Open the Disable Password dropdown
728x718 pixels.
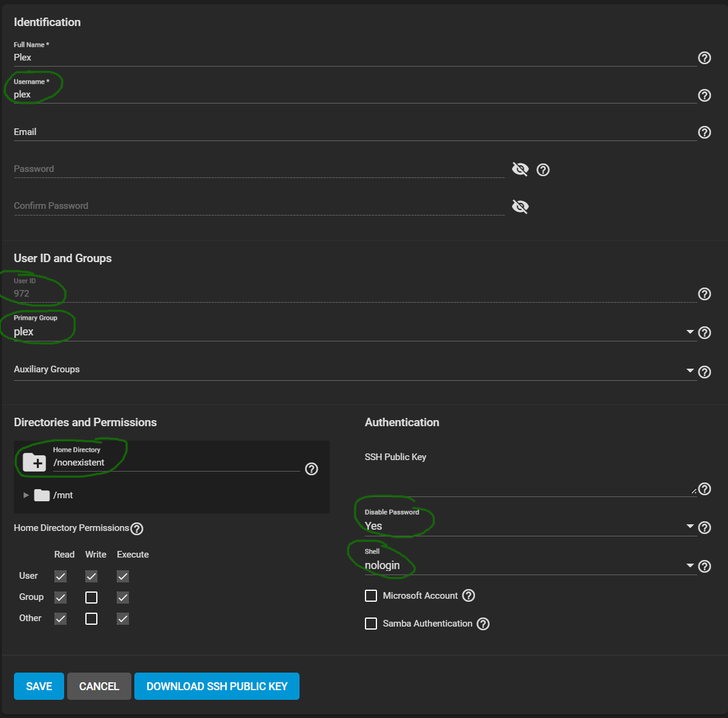[690, 526]
